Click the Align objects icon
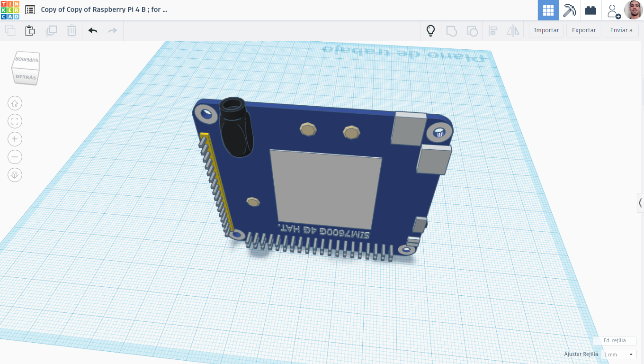Image resolution: width=644 pixels, height=364 pixels. (x=493, y=31)
